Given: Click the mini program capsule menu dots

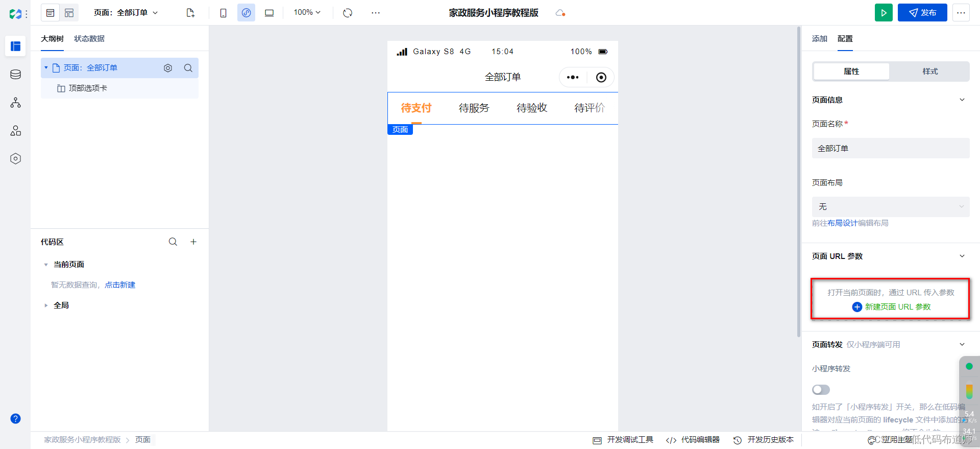Looking at the screenshot, I should pyautogui.click(x=573, y=77).
